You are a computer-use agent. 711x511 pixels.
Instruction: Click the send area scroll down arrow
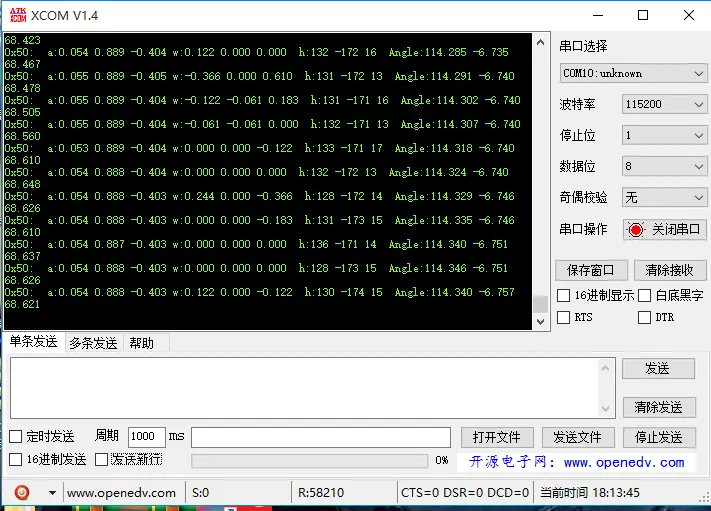click(x=606, y=409)
